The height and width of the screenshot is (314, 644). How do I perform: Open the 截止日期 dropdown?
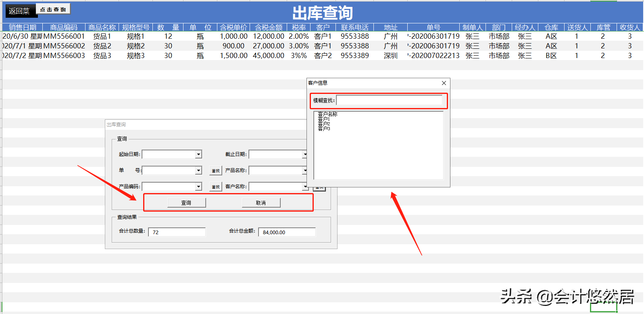pyautogui.click(x=305, y=154)
